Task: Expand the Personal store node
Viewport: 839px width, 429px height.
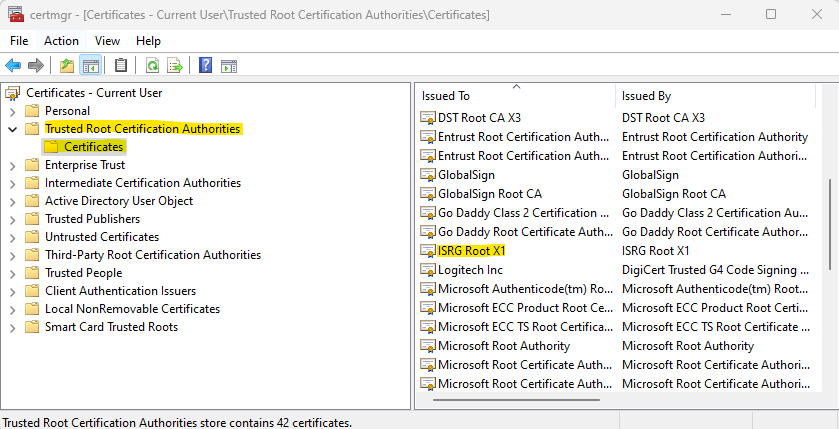Action: pyautogui.click(x=12, y=111)
